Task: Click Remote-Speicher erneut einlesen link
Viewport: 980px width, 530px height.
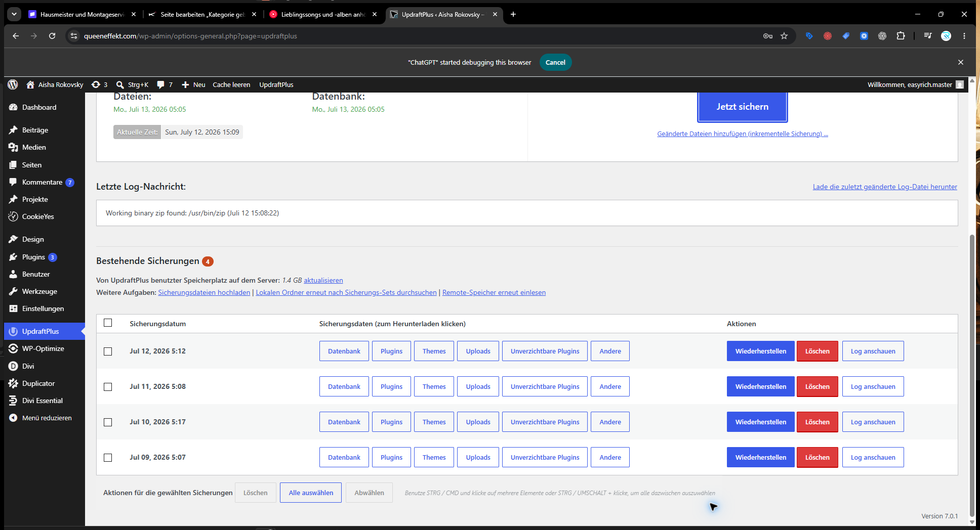Action: click(x=494, y=292)
